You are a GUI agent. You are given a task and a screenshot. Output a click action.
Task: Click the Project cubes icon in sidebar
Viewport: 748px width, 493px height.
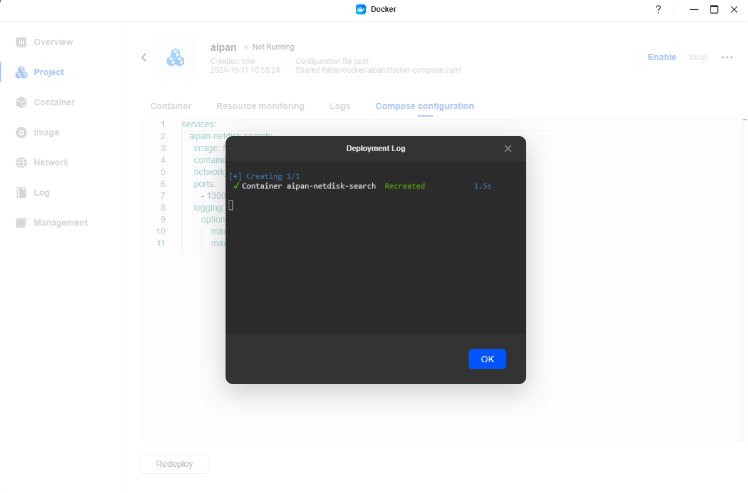[21, 72]
